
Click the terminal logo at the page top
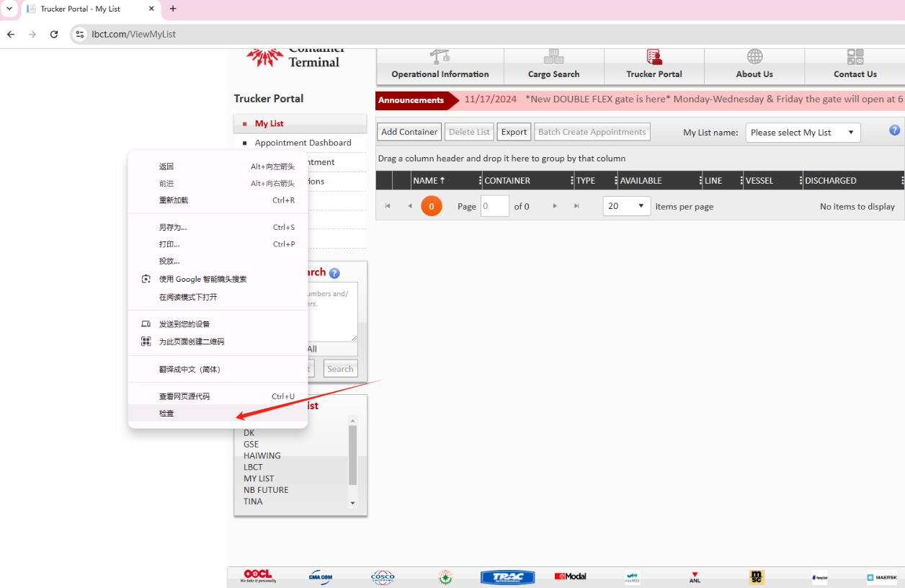[x=295, y=58]
